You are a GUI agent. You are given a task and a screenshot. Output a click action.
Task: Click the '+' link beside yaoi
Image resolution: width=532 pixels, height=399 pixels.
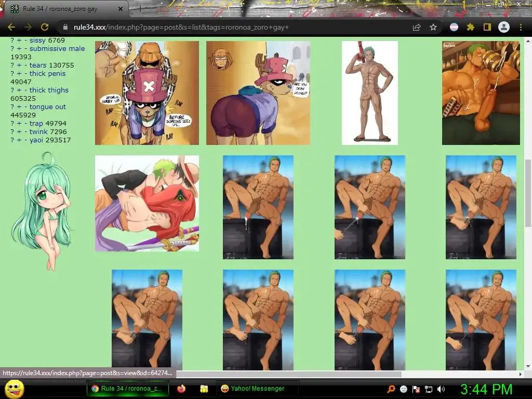point(19,140)
